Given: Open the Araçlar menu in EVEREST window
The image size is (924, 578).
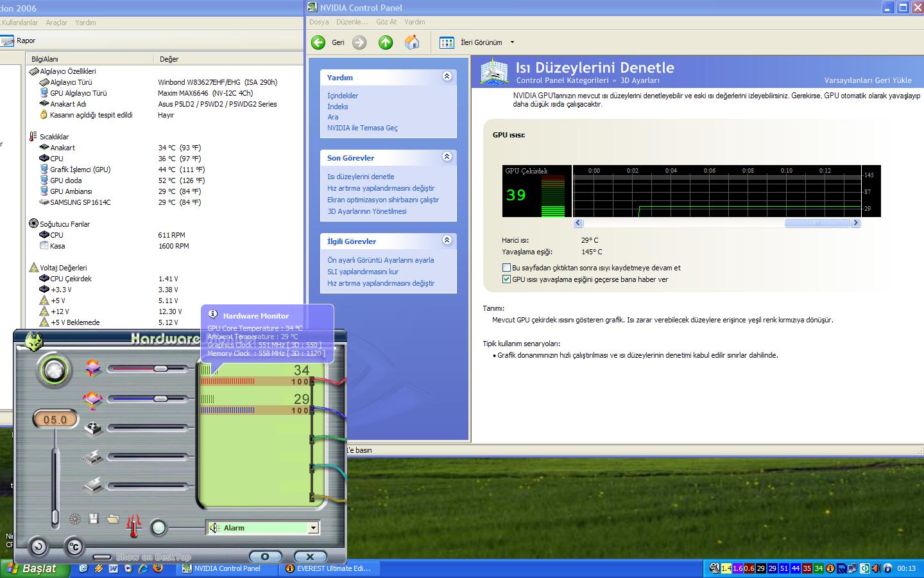Looking at the screenshot, I should pyautogui.click(x=56, y=22).
